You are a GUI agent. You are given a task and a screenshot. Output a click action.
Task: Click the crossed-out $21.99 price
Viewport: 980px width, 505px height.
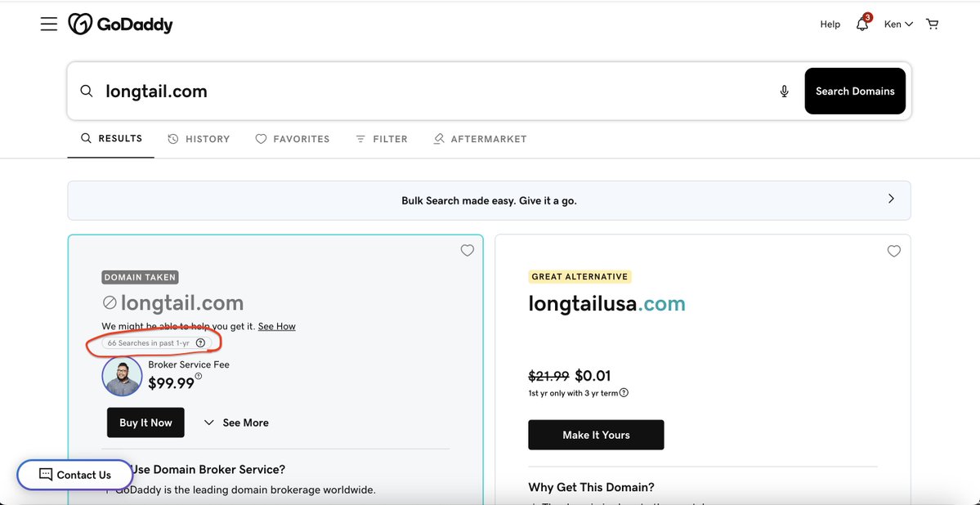548,376
